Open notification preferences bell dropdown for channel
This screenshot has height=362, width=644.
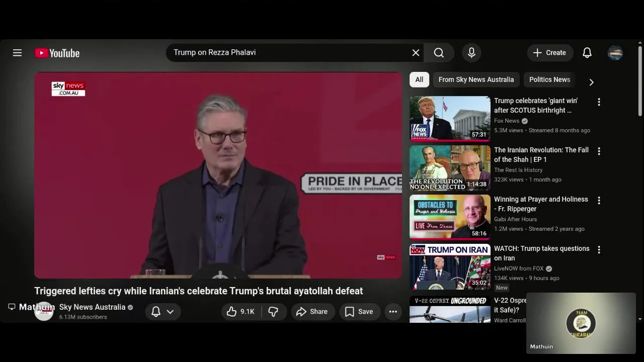pyautogui.click(x=163, y=312)
